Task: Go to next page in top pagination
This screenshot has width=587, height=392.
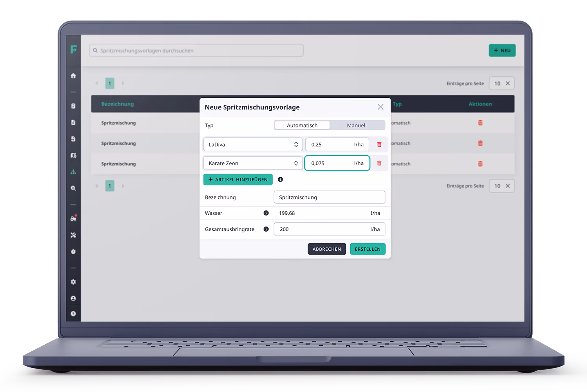Action: (123, 83)
